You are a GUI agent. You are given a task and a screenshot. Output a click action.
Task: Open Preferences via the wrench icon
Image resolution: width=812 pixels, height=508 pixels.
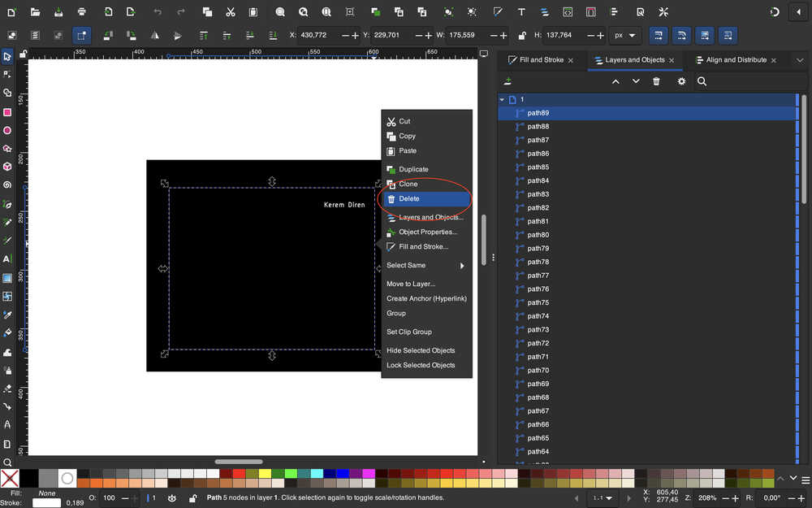[663, 12]
